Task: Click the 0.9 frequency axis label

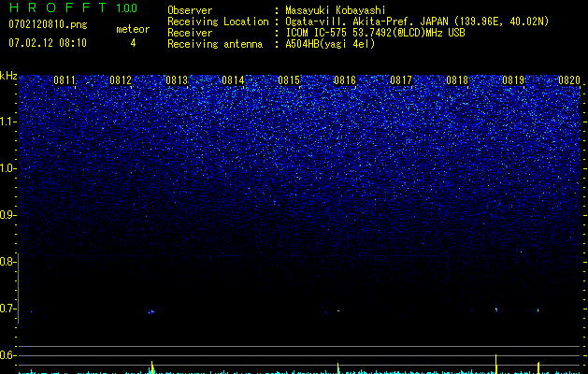Action: (7, 215)
